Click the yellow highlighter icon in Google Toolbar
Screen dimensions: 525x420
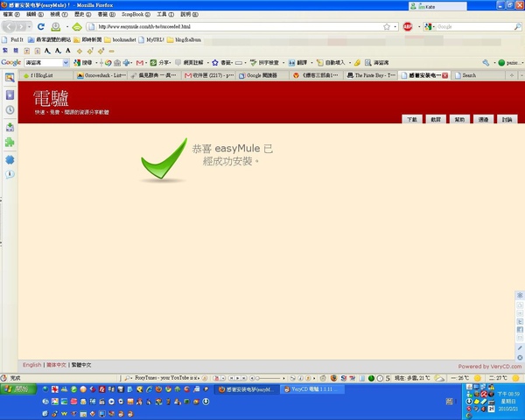pyautogui.click(x=357, y=63)
